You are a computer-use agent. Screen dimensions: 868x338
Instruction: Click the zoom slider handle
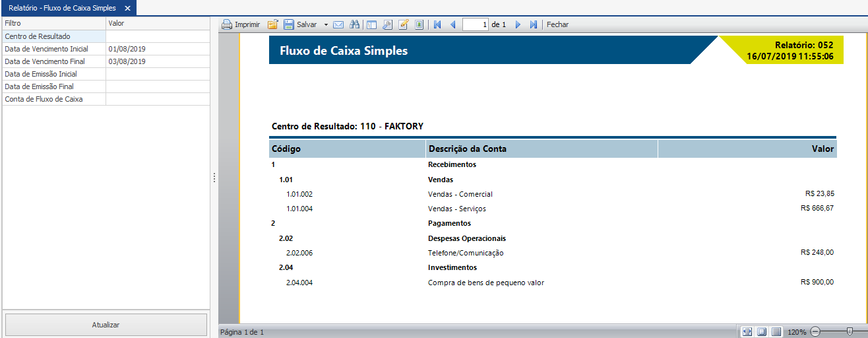point(850,331)
